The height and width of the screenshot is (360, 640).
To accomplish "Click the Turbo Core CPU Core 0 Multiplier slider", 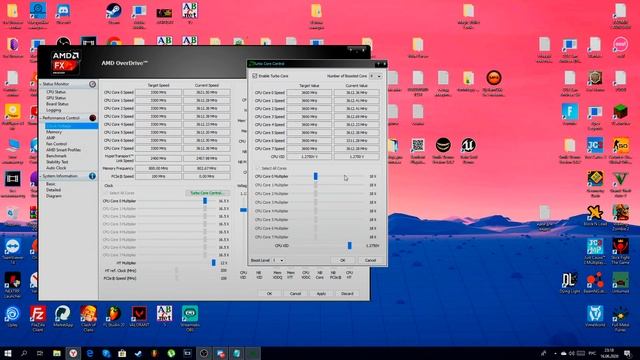I will coord(316,176).
